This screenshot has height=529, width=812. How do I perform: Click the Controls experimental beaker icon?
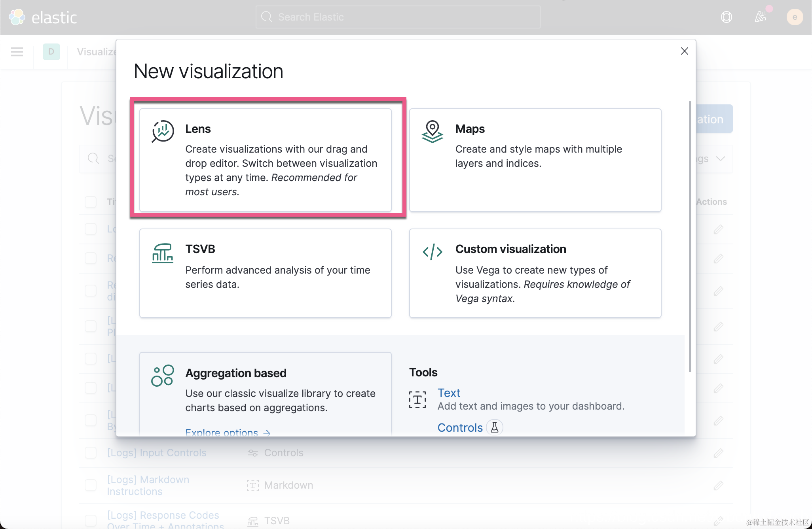tap(495, 427)
